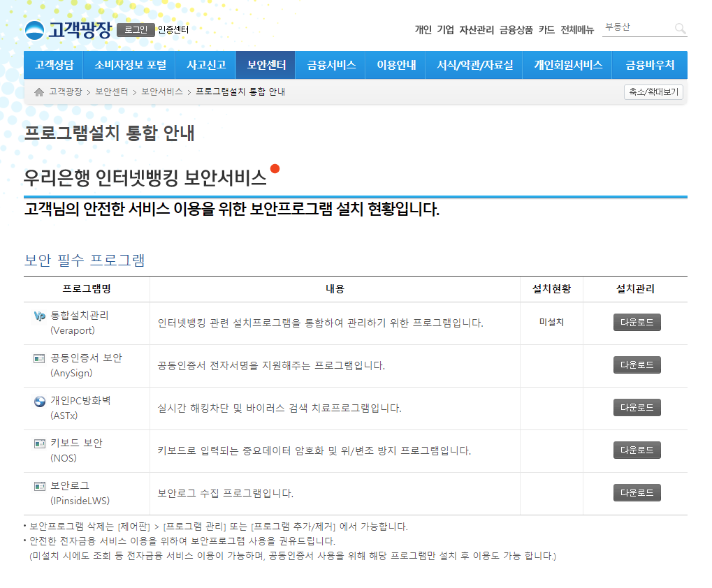Click the search magnifier icon

click(x=680, y=29)
